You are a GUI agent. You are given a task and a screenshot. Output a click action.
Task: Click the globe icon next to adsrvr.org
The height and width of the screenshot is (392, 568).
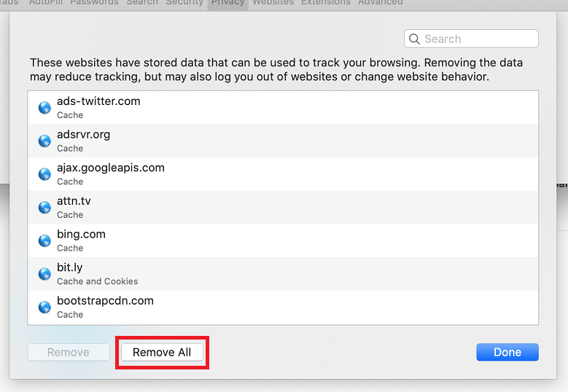pos(44,141)
